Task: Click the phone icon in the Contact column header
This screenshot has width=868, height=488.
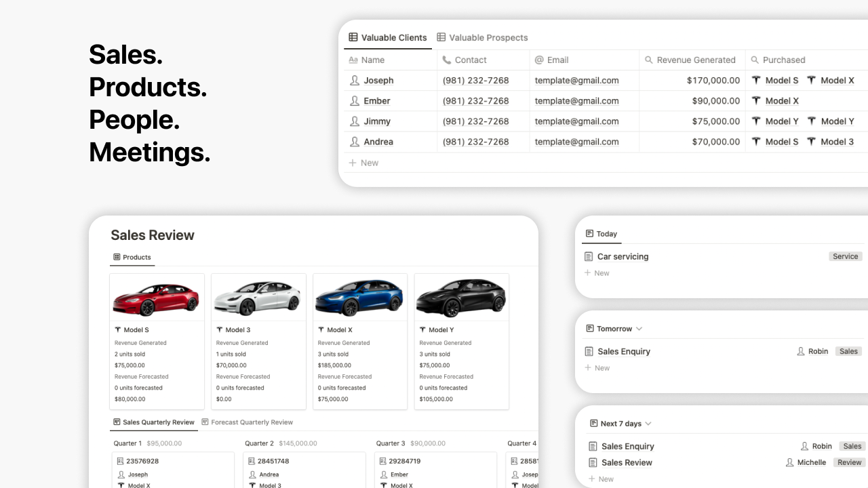Action: [447, 60]
